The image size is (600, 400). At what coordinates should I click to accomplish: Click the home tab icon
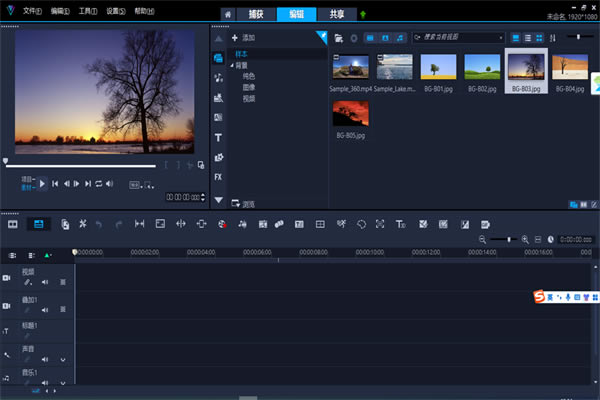tap(228, 14)
